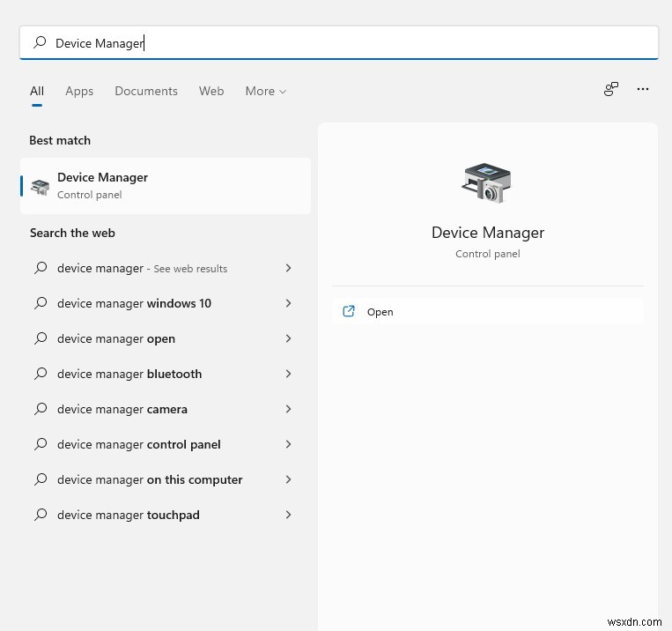Click magnifier icon beside 'device manager bluetooth'
The width and height of the screenshot is (672, 631).
point(41,374)
